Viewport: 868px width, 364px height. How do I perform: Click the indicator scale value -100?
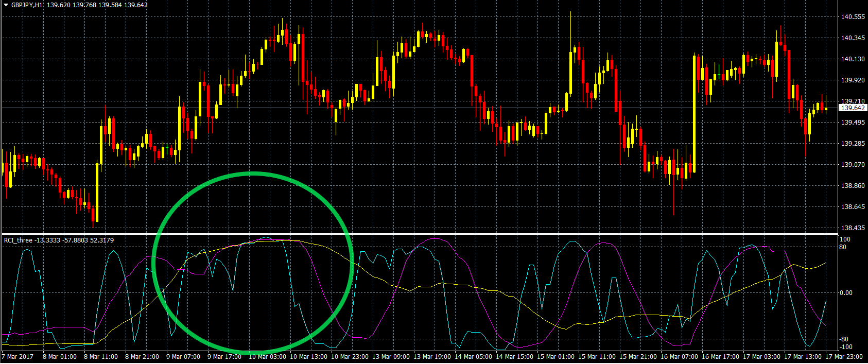point(846,347)
